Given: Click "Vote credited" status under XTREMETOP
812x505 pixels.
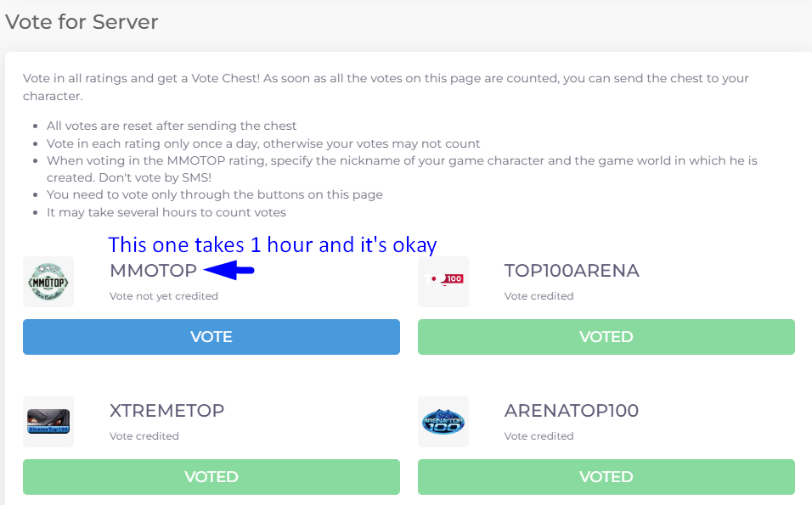Looking at the screenshot, I should (144, 436).
